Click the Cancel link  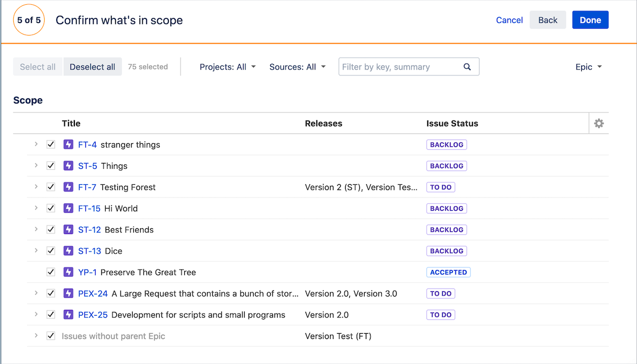point(509,20)
